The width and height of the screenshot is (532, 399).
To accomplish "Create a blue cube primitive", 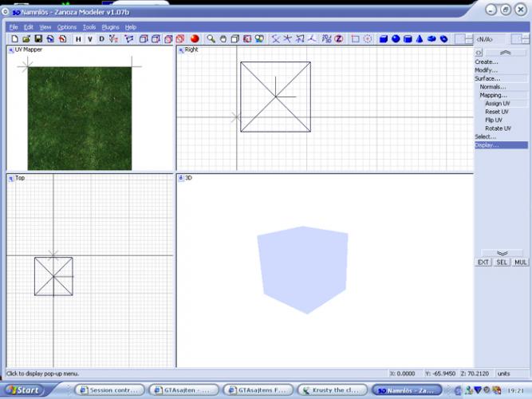I will [x=383, y=38].
